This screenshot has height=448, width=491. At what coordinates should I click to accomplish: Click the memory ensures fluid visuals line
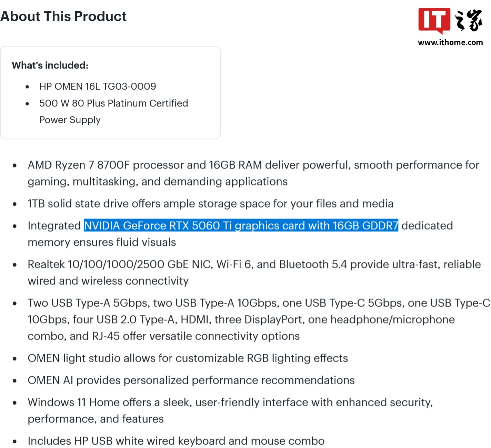pos(102,242)
